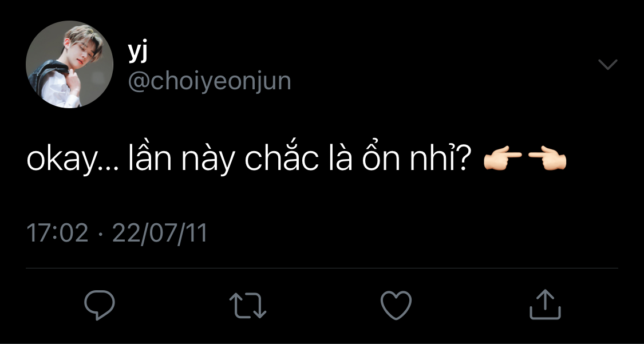Export the tweet via the share arrow
644x344 pixels.
pyautogui.click(x=545, y=305)
